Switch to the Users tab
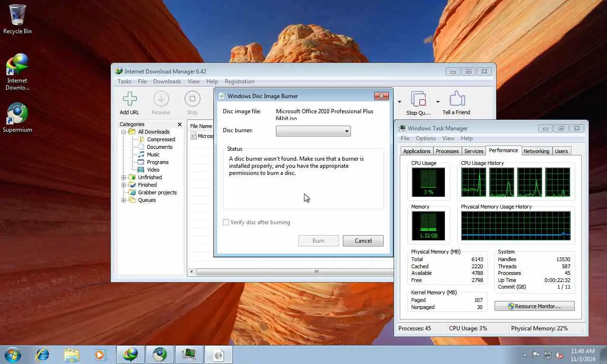Screen dimensions: 607x364 pos(561,151)
